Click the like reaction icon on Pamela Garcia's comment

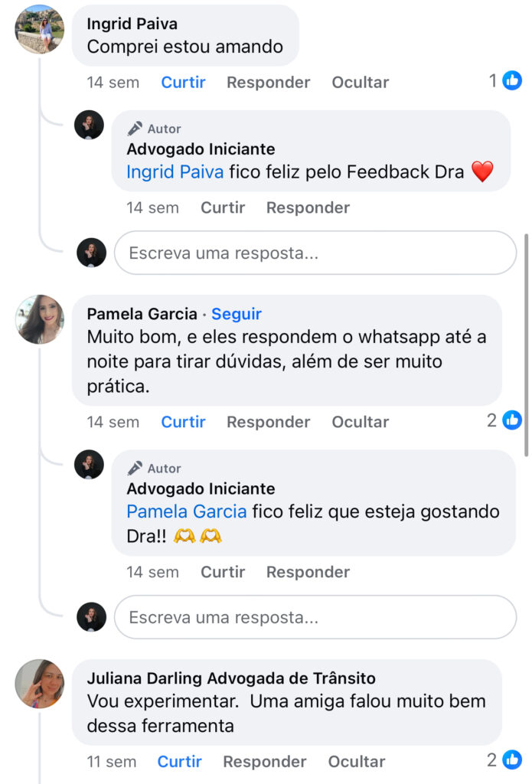pyautogui.click(x=512, y=420)
